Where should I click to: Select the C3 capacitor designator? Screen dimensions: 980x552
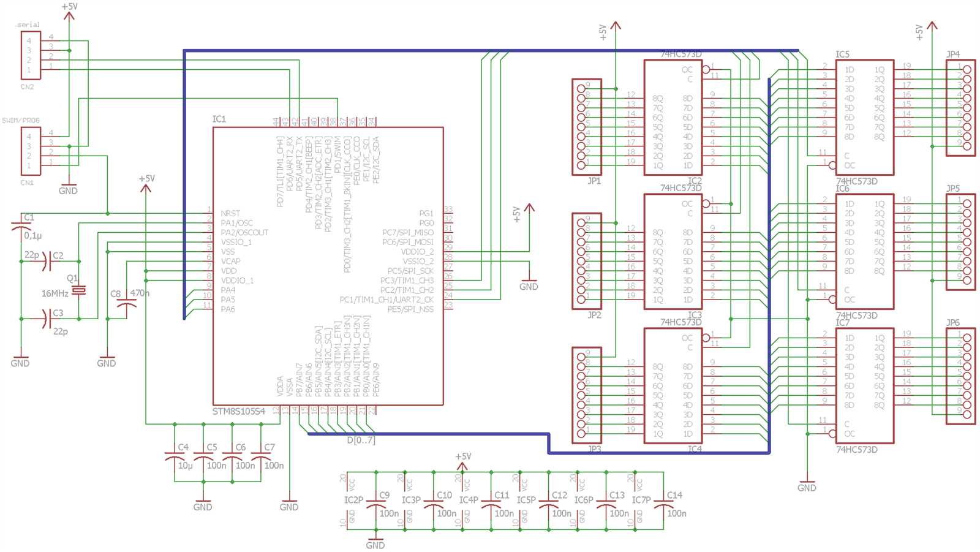58,313
